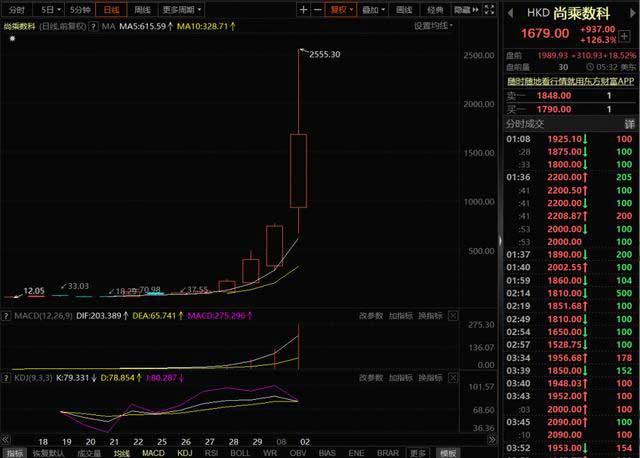Expand hidden panel with 隐藏 button
This screenshot has height=458, width=640.
[x=466, y=10]
